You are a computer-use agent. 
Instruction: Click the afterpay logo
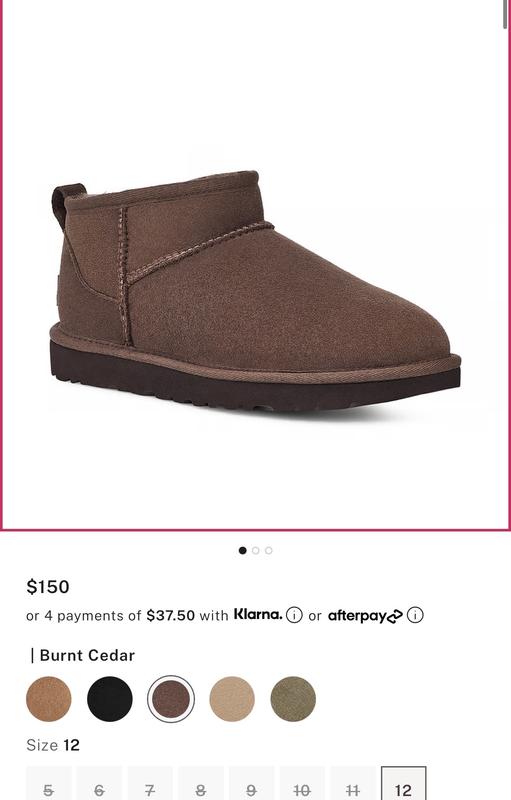[x=365, y=616]
